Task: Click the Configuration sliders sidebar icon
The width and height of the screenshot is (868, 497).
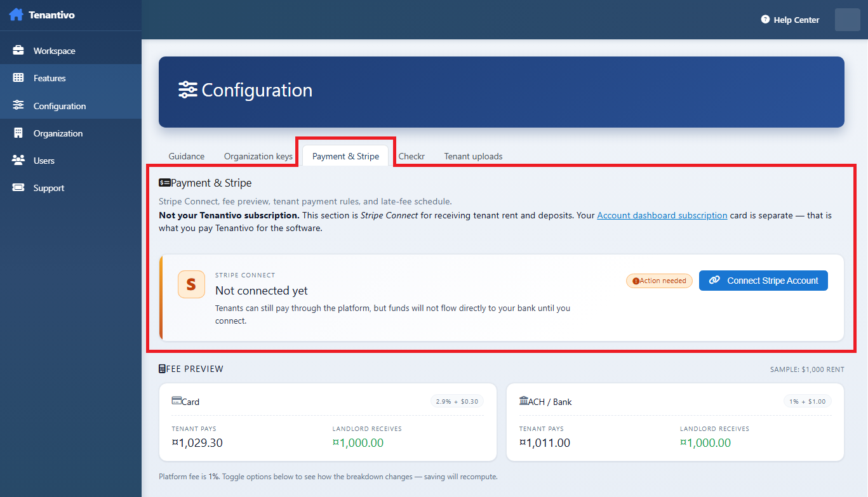Action: [x=18, y=105]
